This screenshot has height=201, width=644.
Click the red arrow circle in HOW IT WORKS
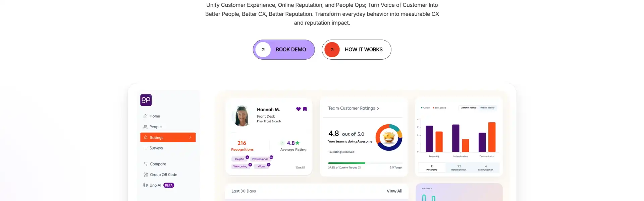click(x=332, y=50)
